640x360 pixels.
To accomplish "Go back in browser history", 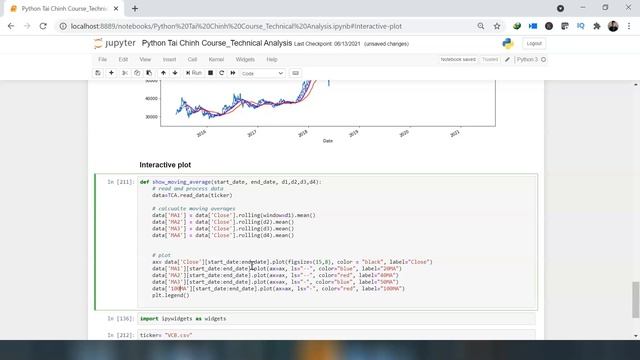I will coord(11,26).
